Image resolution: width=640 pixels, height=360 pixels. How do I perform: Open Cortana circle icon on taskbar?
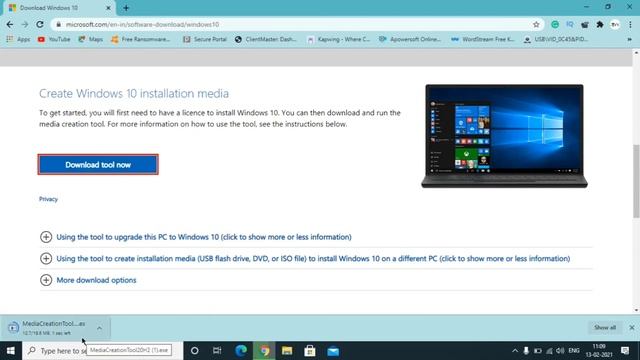[195, 351]
